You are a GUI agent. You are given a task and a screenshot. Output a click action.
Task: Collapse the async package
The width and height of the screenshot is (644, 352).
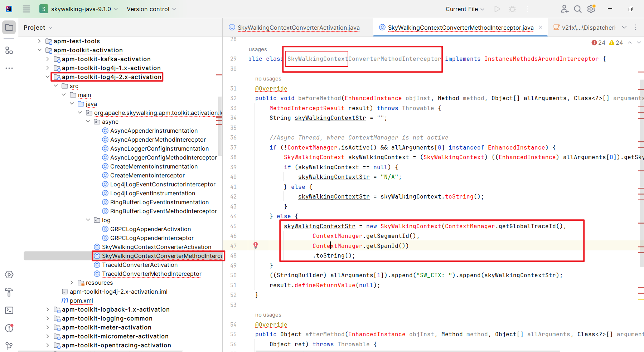pos(88,122)
